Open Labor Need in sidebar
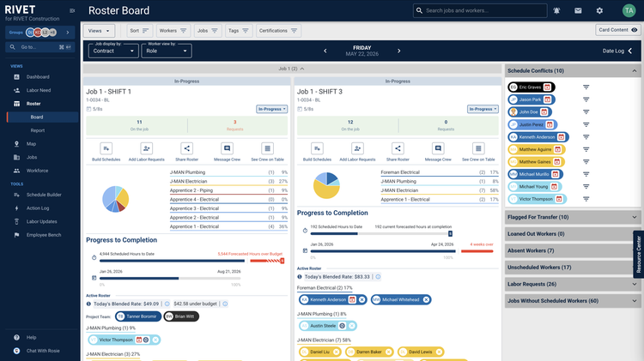 (x=39, y=90)
